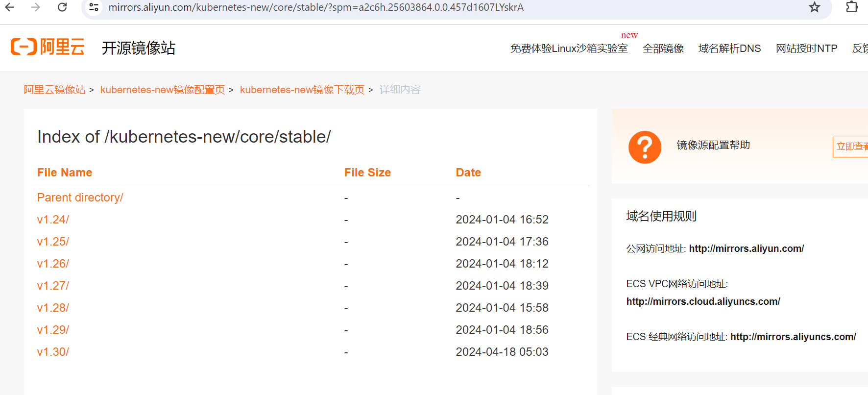Bookmark this page with the star icon
This screenshot has height=395, width=868.
[x=814, y=7]
